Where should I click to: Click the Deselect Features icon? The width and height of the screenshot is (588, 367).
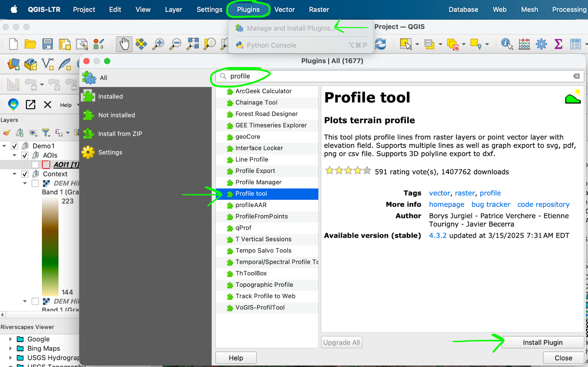pos(452,44)
